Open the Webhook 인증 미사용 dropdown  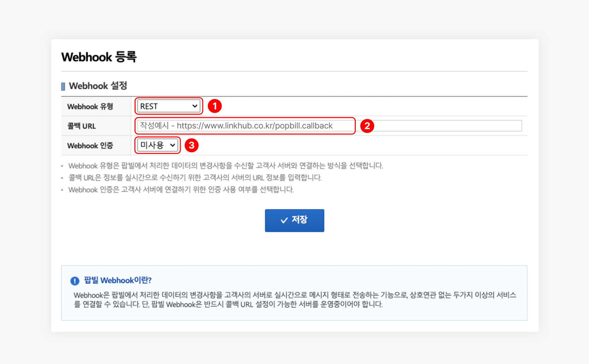(x=157, y=145)
